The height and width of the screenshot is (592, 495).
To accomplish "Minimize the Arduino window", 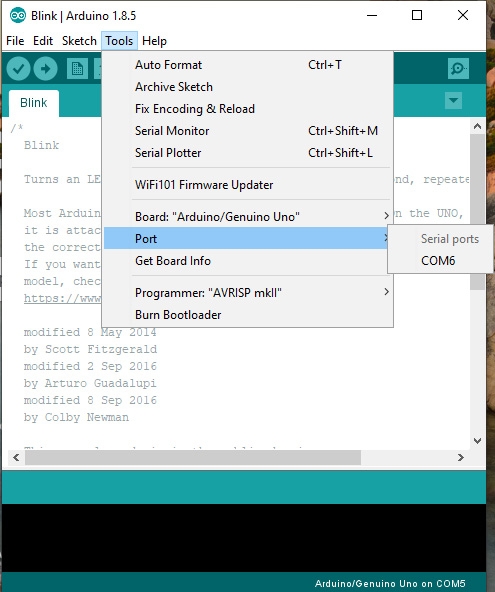I will [x=372, y=15].
